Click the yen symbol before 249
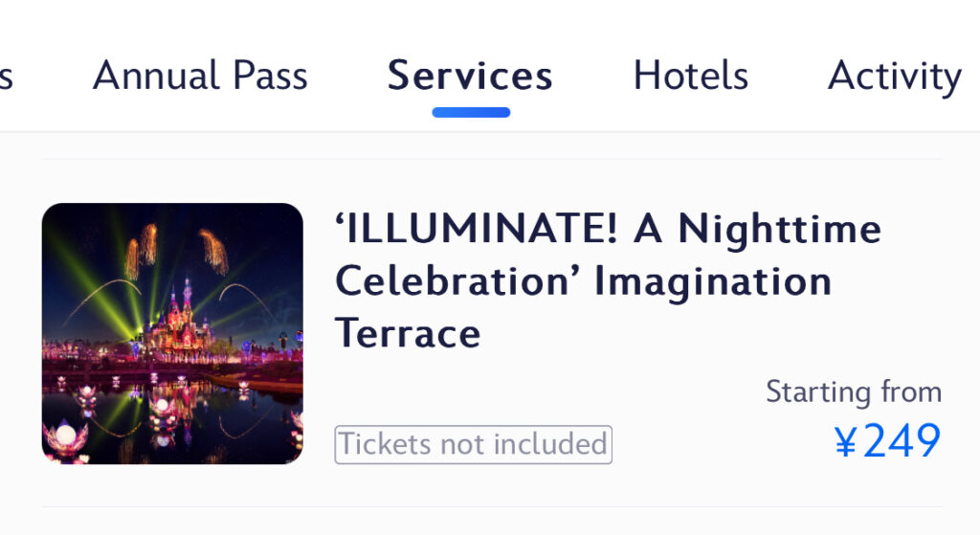 click(845, 442)
